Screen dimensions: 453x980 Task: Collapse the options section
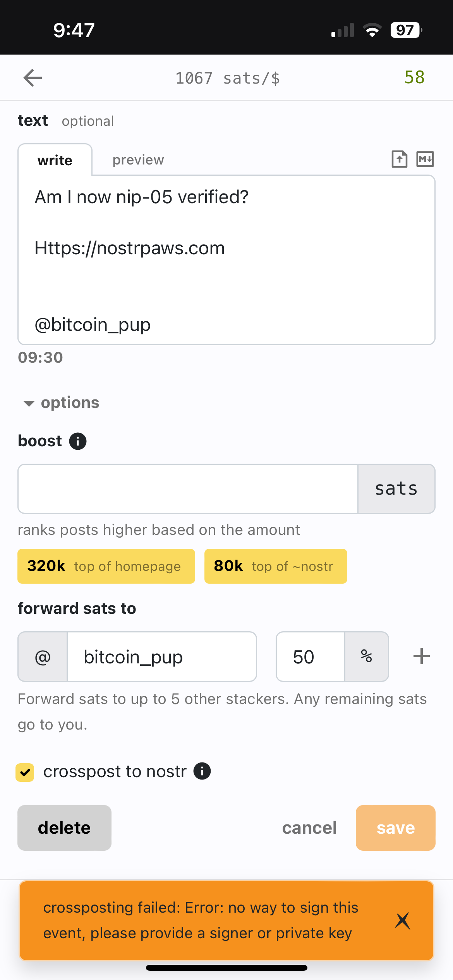coord(61,403)
